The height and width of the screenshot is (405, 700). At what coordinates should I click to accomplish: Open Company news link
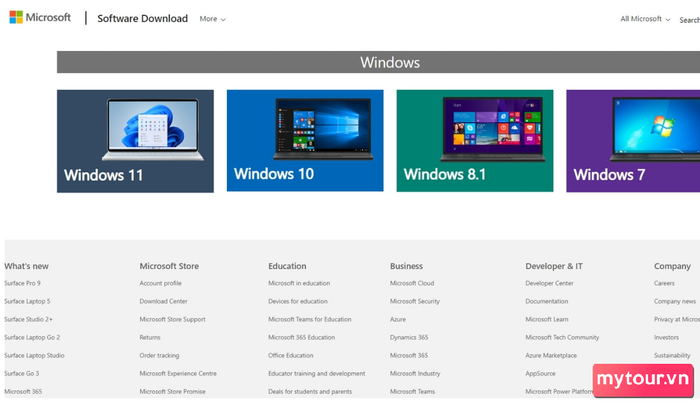675,301
